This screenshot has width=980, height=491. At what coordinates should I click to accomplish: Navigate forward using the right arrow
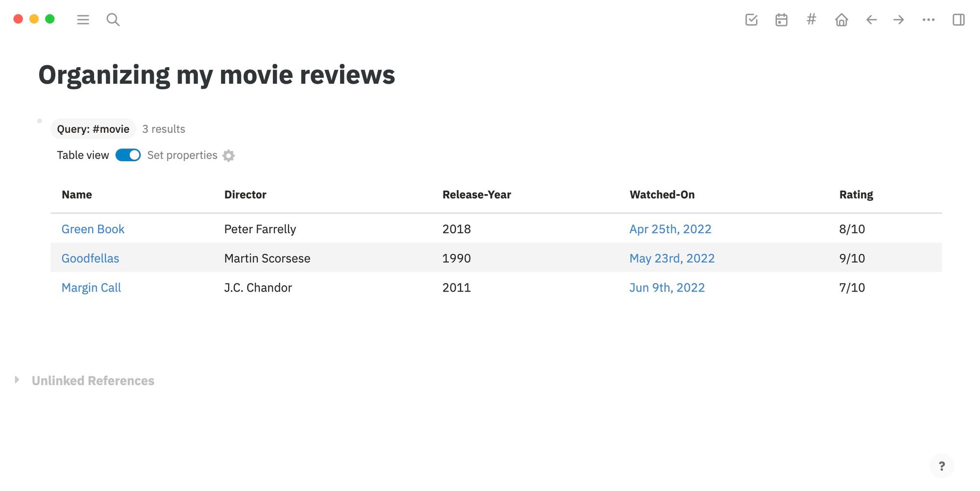point(898,20)
